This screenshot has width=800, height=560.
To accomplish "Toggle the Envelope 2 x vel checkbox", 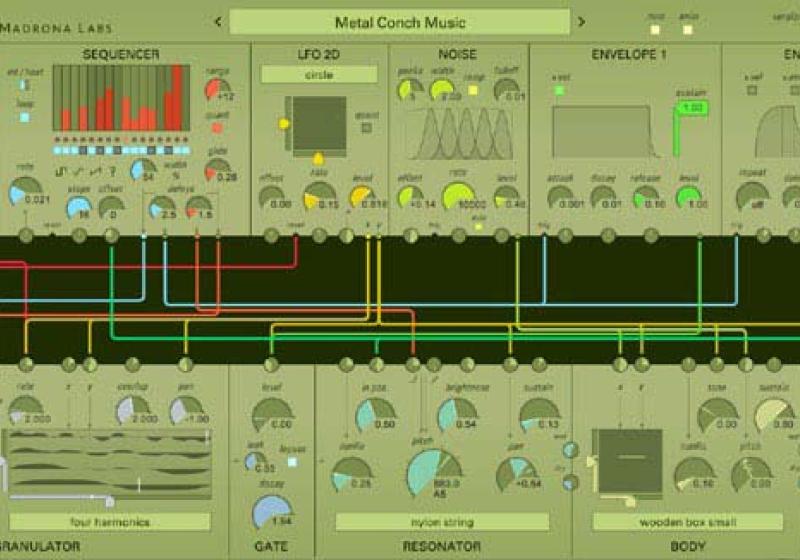I will (x=752, y=90).
